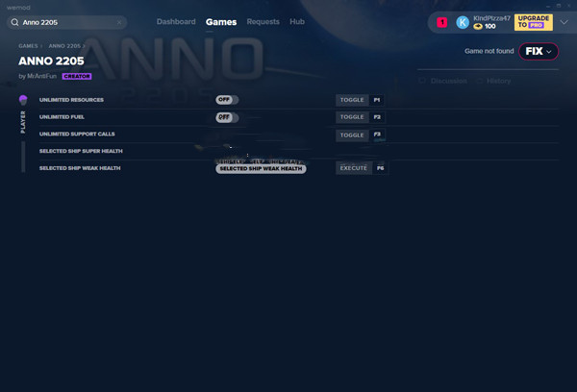Click the Upgrade to Pro button

[533, 21]
